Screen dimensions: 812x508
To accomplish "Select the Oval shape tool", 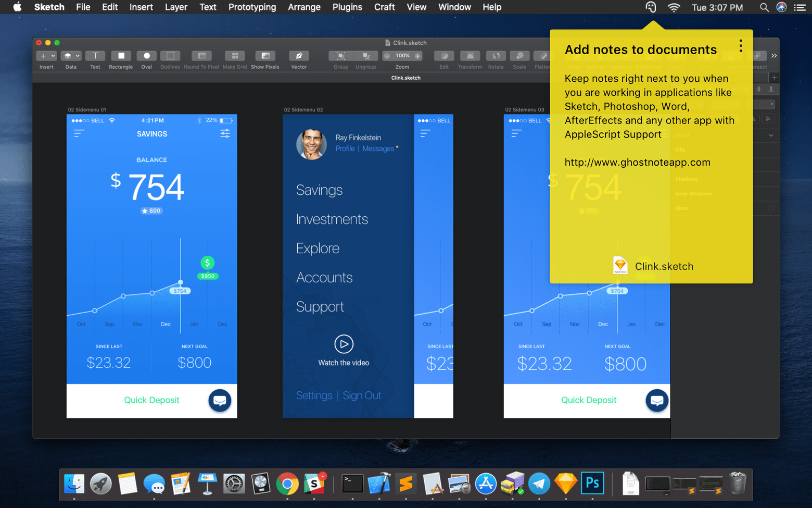I will coord(147,56).
